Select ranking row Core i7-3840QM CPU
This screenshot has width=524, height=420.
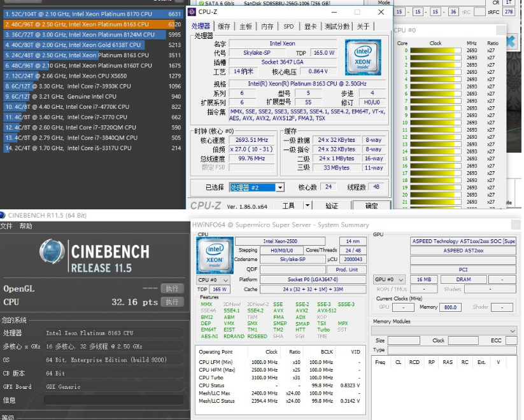click(92, 137)
